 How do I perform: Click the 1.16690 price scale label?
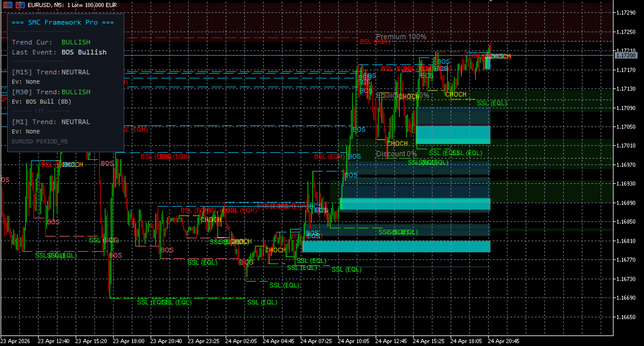626,298
